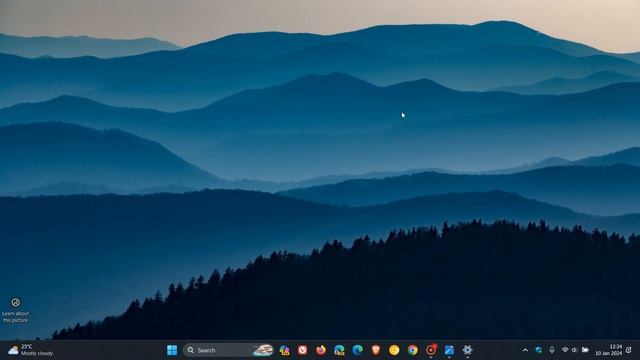
Task: Open the volume speaker tray icon
Action: 574,350
